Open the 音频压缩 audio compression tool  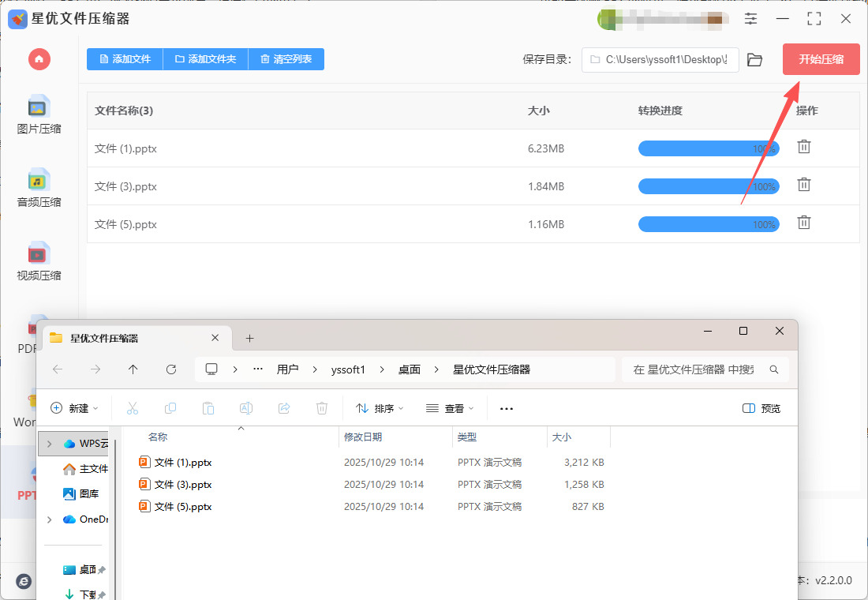39,188
